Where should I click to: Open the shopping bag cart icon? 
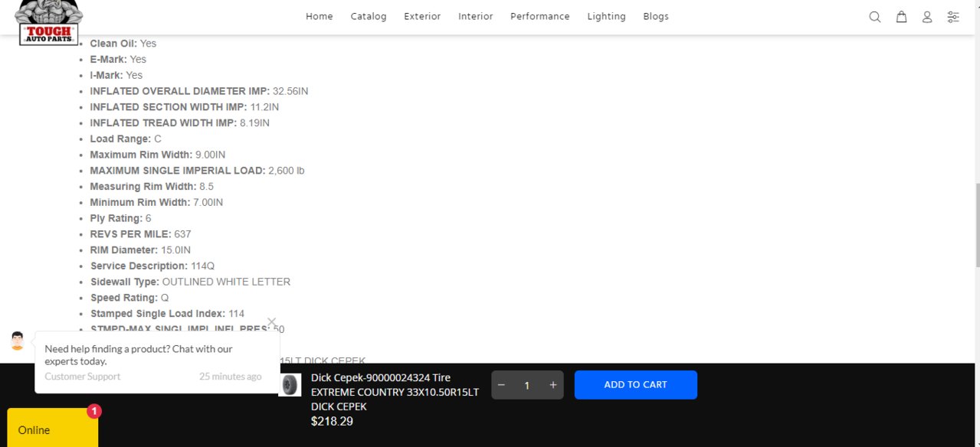pyautogui.click(x=902, y=17)
